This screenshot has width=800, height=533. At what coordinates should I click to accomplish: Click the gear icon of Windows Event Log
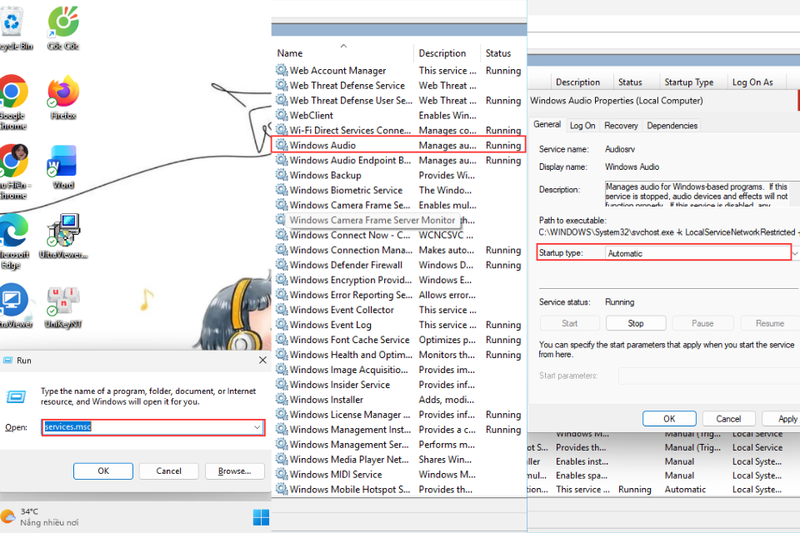click(281, 324)
